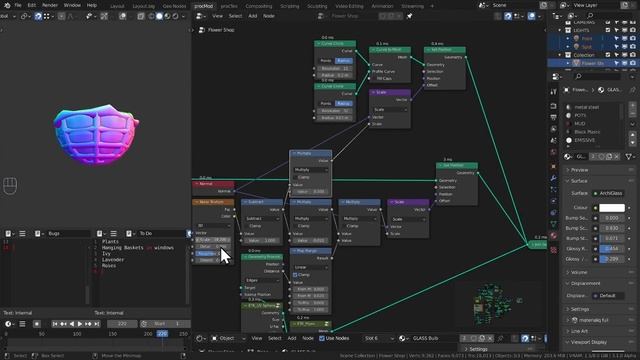Open Linear interpolation dropdown on Map Range node
Viewport: 640px width, 360px height.
click(x=311, y=267)
